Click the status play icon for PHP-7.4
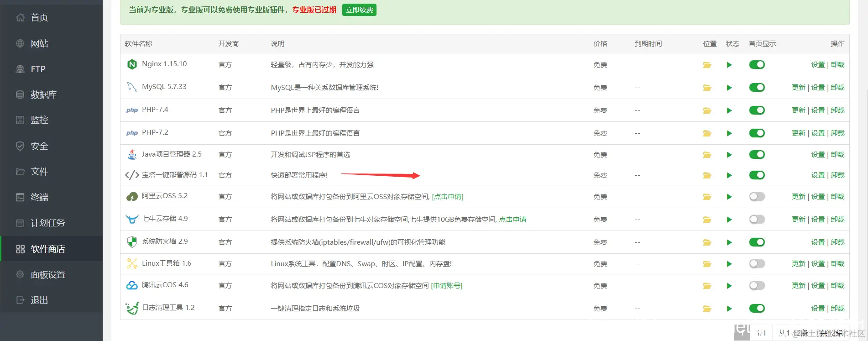This screenshot has height=341, width=868. pos(729,110)
